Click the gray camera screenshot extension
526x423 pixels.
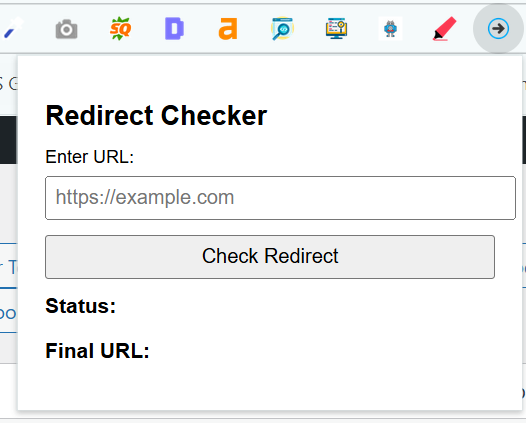pyautogui.click(x=66, y=29)
